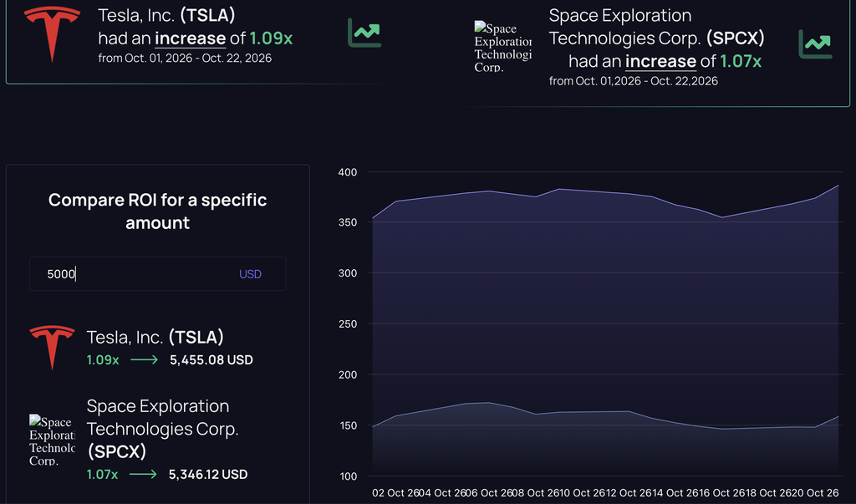856x504 pixels.
Task: Click the 200 y-axis label
Action: (348, 374)
